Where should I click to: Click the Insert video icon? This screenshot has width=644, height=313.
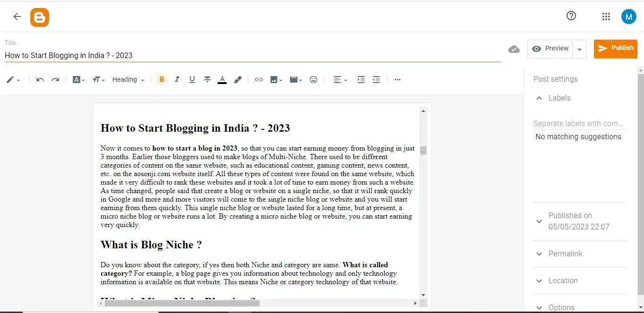click(294, 79)
